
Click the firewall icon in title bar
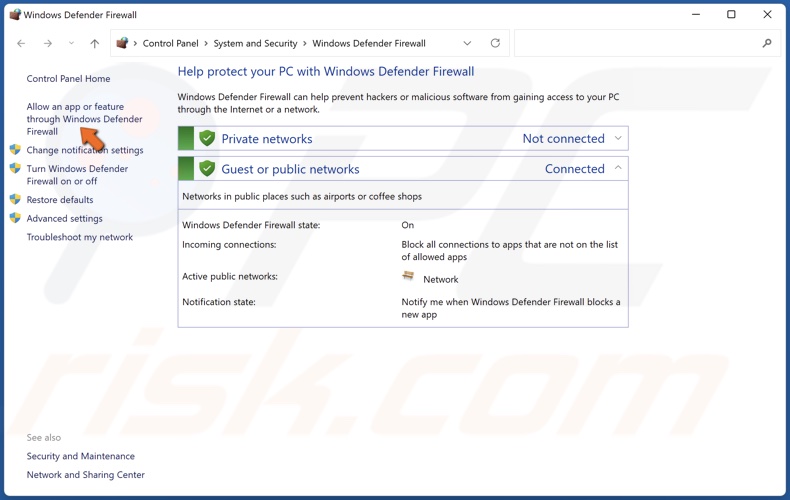click(x=15, y=15)
